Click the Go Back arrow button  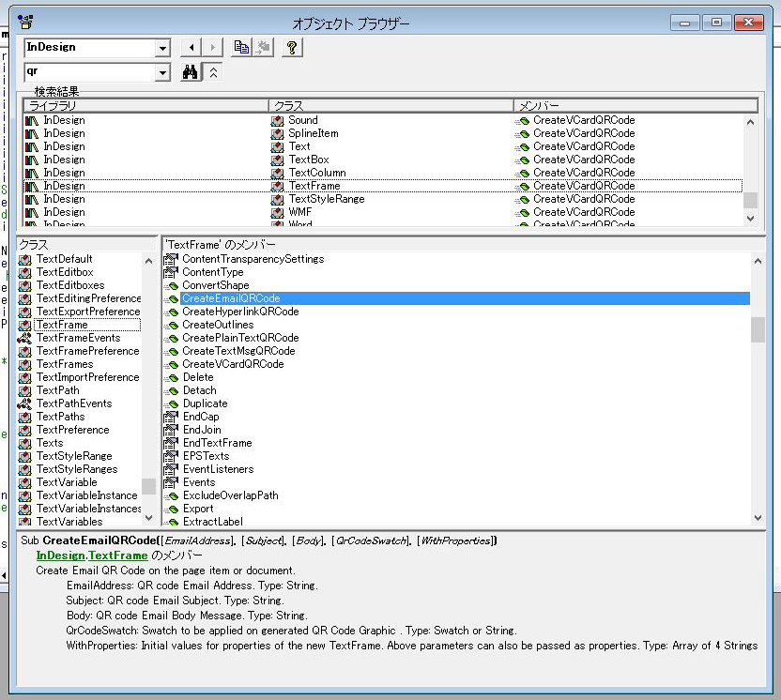[191, 48]
